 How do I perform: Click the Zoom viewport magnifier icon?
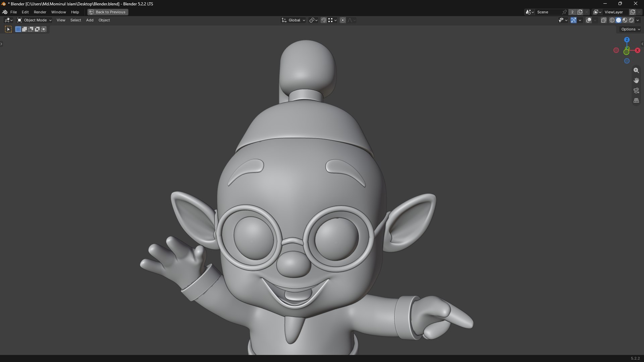[x=636, y=70]
